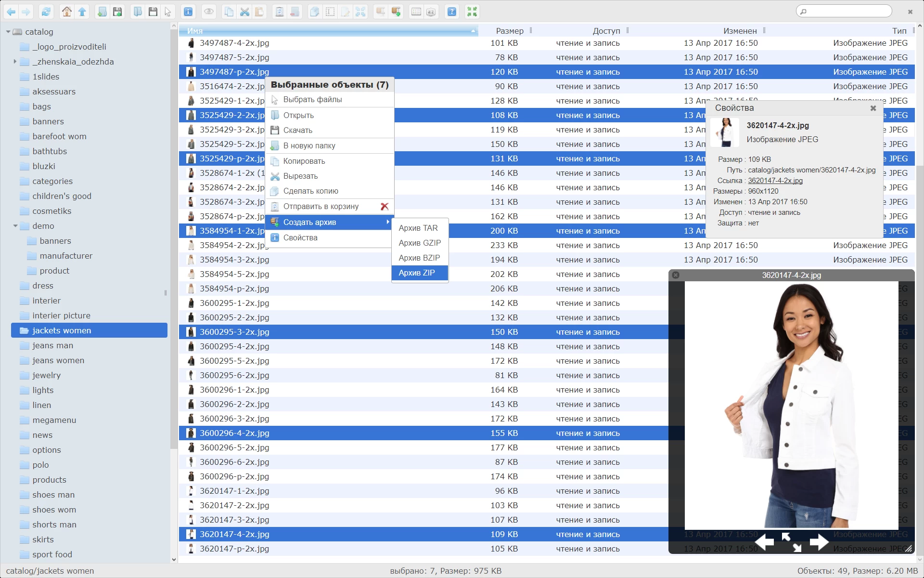Sort the file list by Размер column

click(510, 31)
